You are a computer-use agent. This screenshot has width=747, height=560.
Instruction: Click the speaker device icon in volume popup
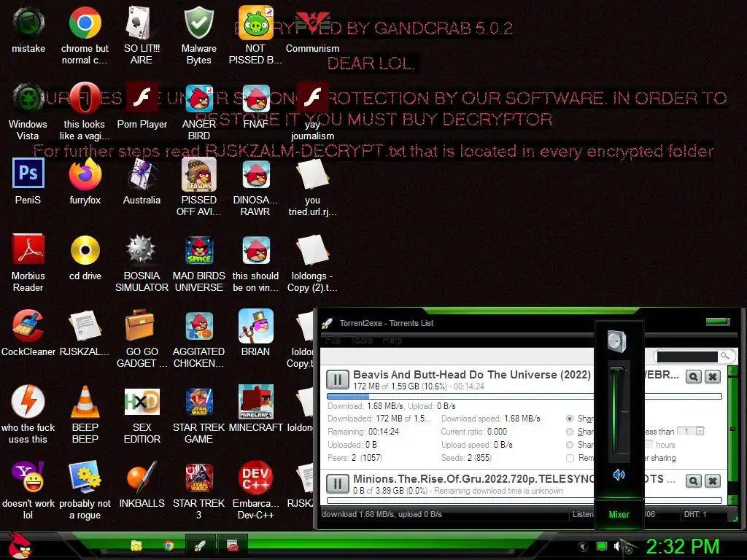coord(617,341)
